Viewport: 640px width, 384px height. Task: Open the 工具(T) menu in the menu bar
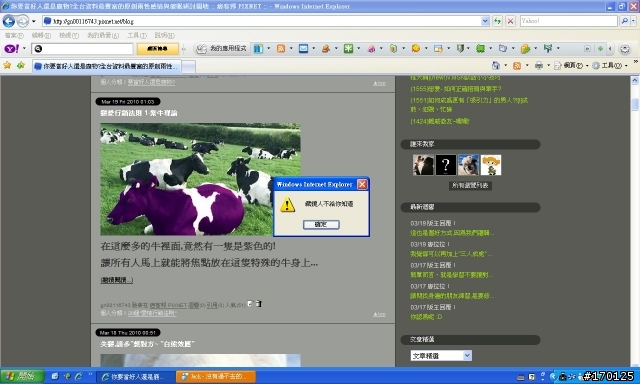pyautogui.click(x=137, y=36)
